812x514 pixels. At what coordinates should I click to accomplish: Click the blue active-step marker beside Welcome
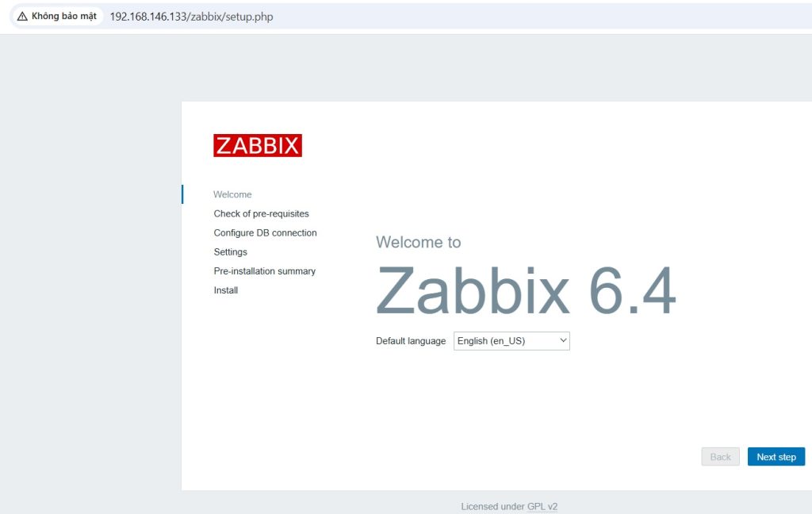[182, 194]
